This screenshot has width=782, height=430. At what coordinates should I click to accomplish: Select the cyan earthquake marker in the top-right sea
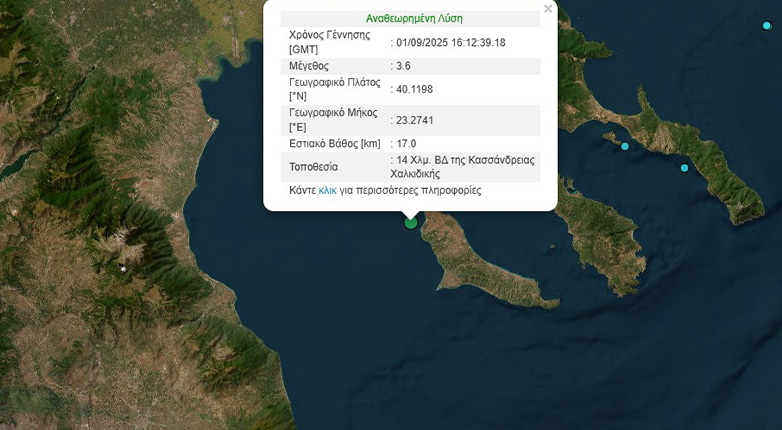pyautogui.click(x=767, y=25)
